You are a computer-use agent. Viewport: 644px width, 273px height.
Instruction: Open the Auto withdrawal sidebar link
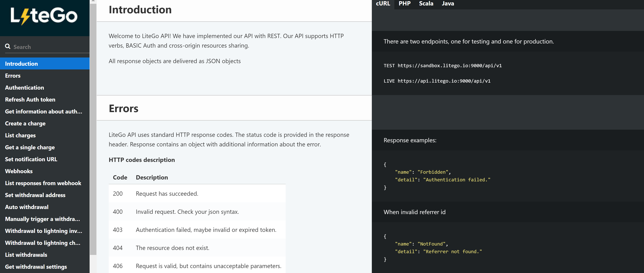tap(27, 207)
